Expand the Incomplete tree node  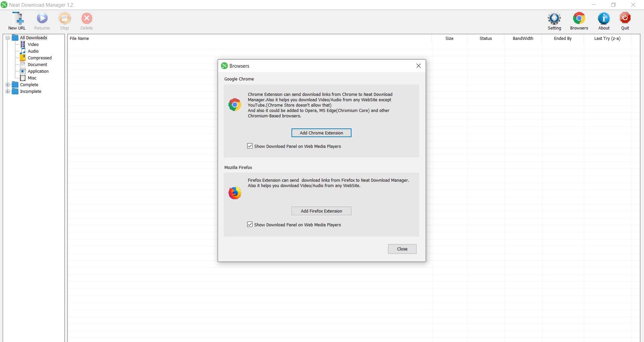point(8,91)
